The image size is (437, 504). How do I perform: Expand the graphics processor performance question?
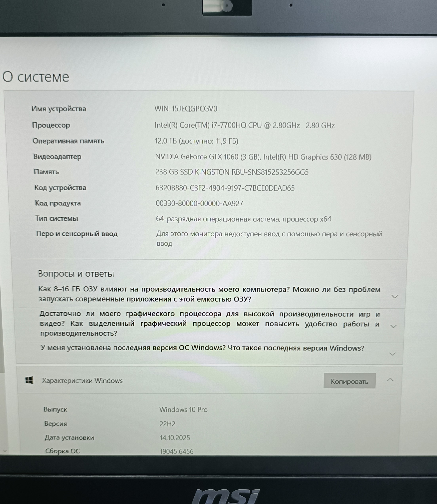click(393, 326)
